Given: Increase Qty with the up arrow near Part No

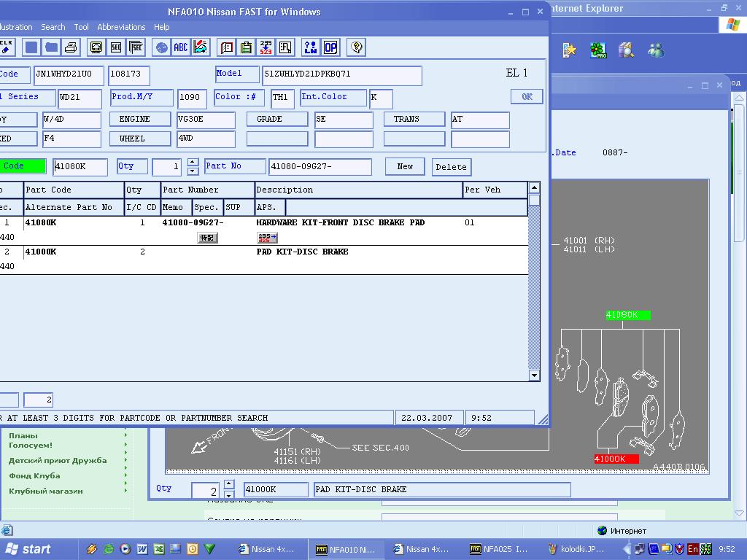Looking at the screenshot, I should click(x=193, y=163).
